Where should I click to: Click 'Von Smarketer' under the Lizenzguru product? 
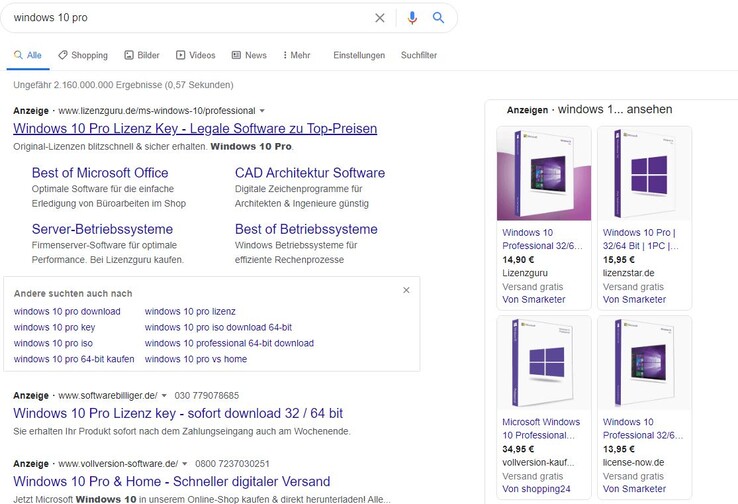[534, 300]
